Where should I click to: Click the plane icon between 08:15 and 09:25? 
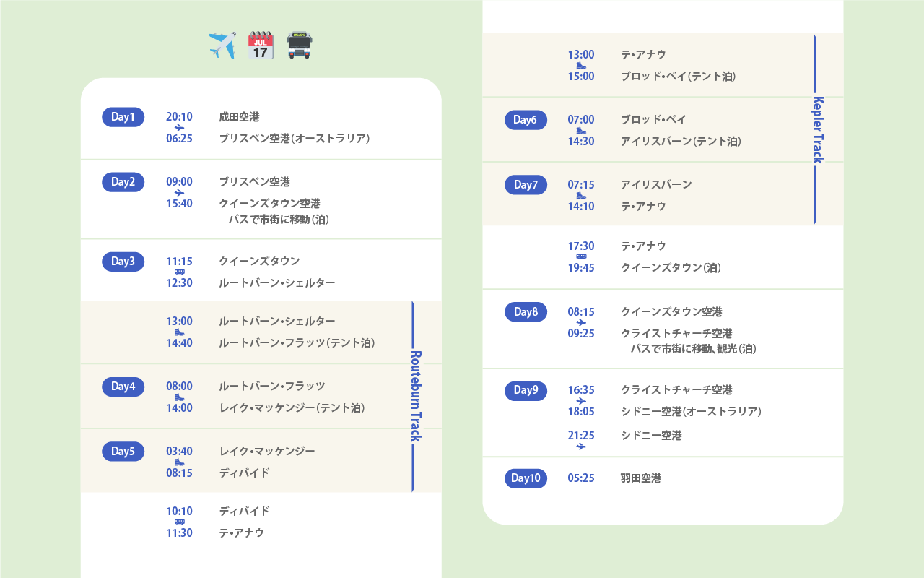tap(581, 323)
